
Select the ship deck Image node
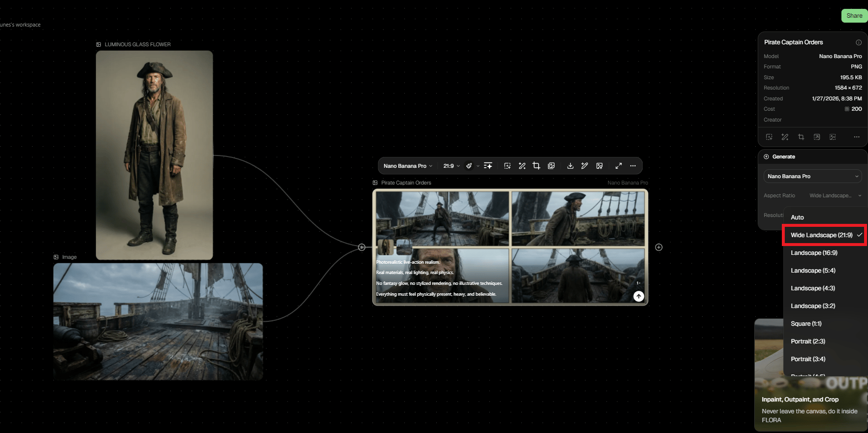tap(158, 321)
